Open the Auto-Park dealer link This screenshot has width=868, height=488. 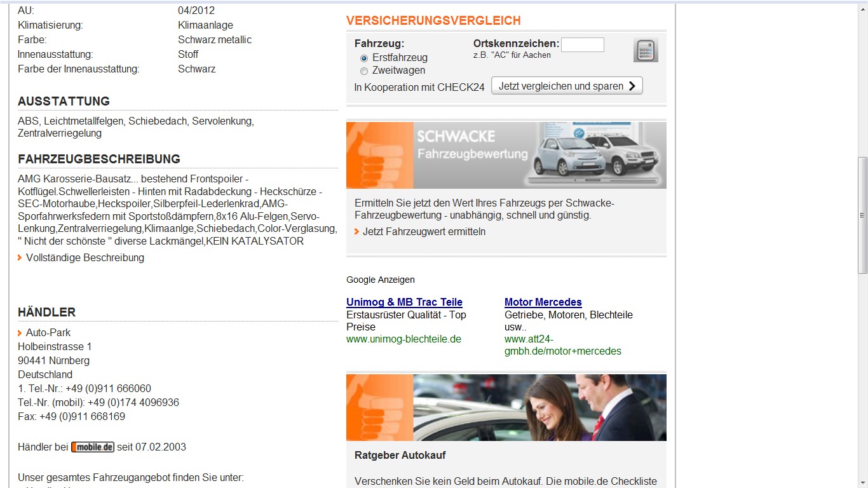pyautogui.click(x=48, y=332)
